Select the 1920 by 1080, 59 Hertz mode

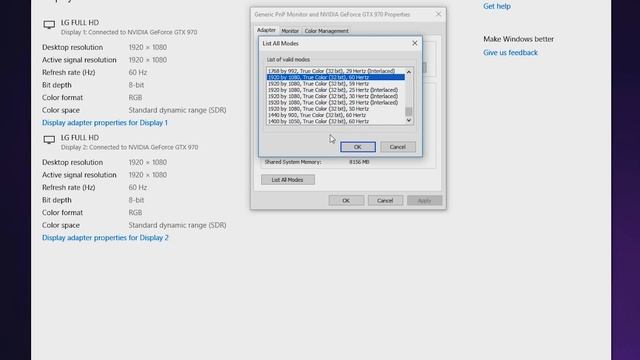point(335,84)
